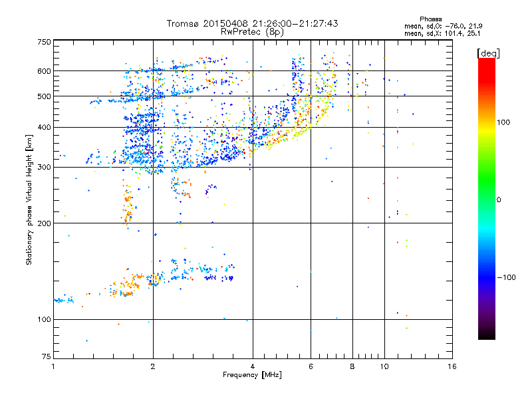
Task: Click the colorbar tick label '100'
Action: pos(503,122)
